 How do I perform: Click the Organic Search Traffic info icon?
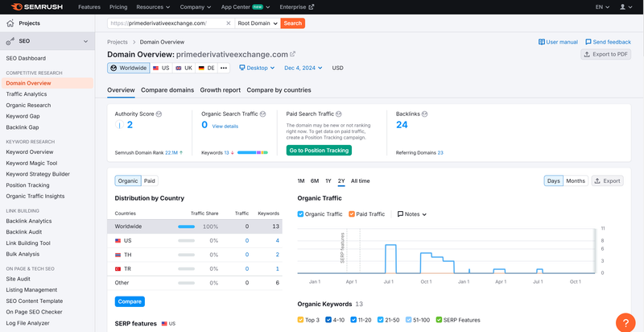point(263,114)
